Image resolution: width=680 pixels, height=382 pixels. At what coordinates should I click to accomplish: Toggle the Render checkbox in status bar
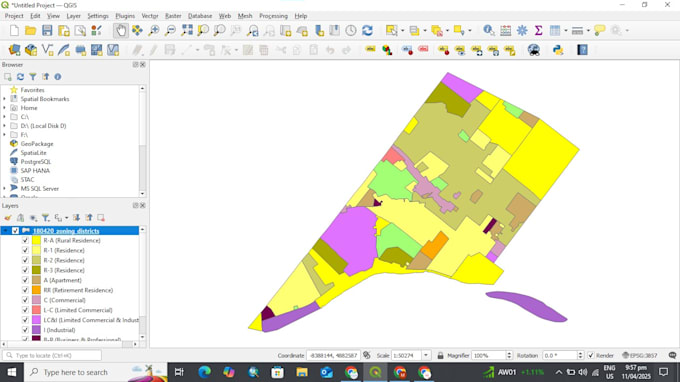pyautogui.click(x=591, y=355)
